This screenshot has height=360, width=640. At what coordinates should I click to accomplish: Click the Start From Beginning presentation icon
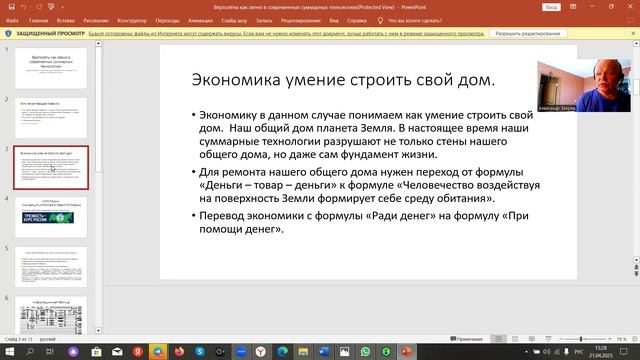tap(51, 7)
